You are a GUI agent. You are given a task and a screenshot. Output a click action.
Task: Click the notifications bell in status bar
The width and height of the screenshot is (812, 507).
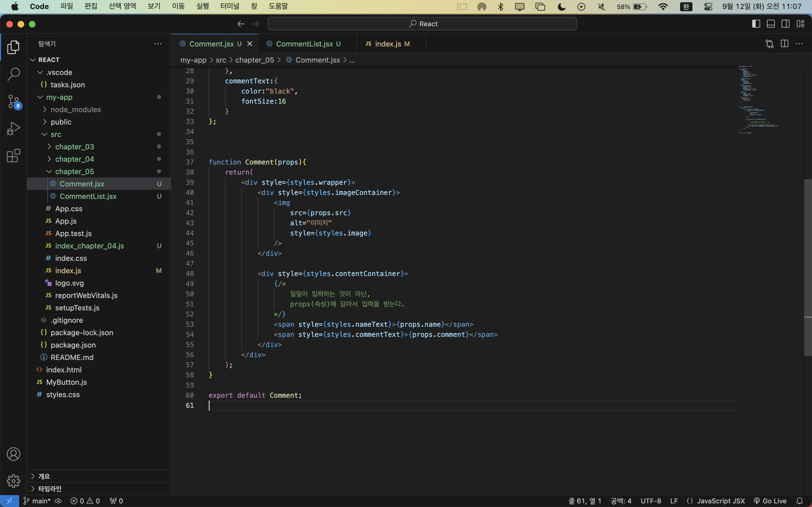(x=800, y=501)
